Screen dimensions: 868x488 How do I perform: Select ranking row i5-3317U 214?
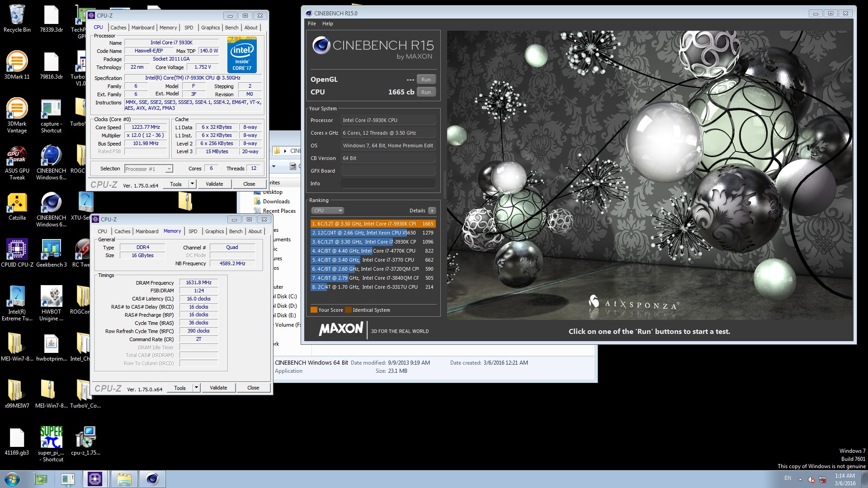coord(373,287)
